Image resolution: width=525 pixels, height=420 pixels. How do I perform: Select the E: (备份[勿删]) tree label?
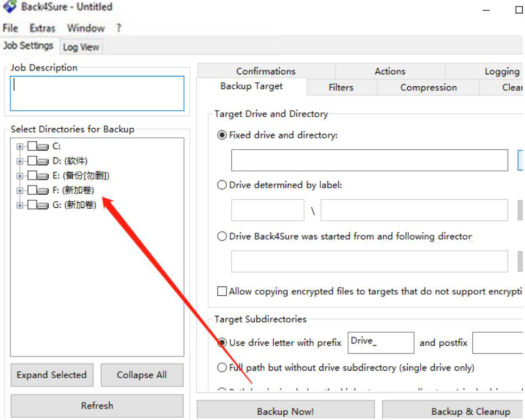81,176
